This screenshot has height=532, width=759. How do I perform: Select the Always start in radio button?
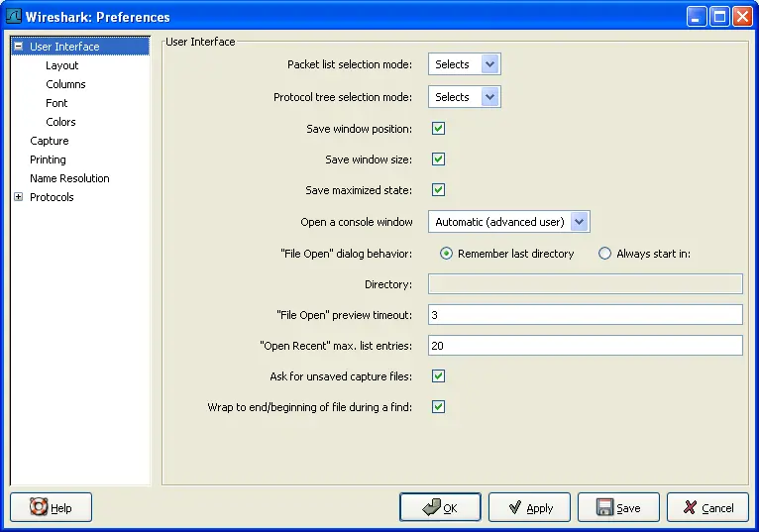605,254
